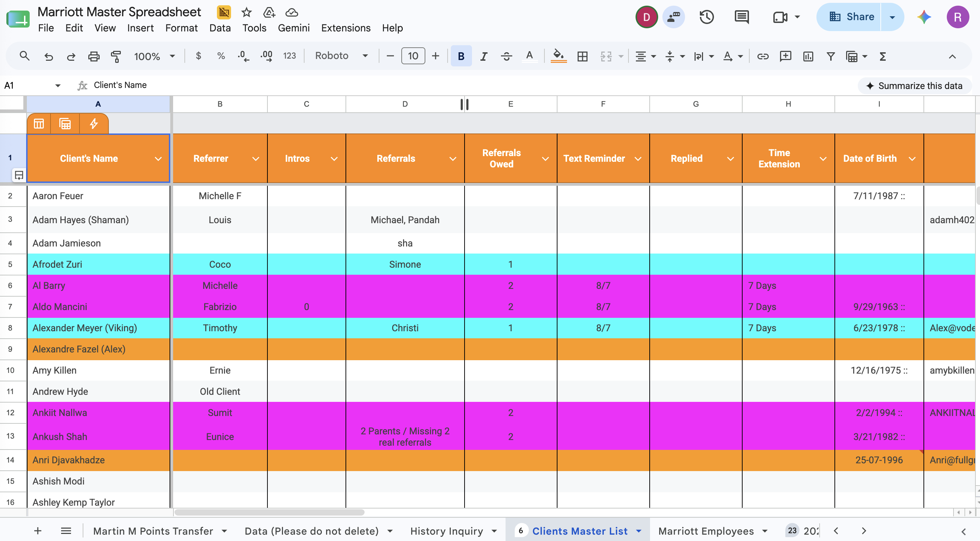This screenshot has height=541, width=980.
Task: Open the Roboto font dropdown
Action: point(341,56)
